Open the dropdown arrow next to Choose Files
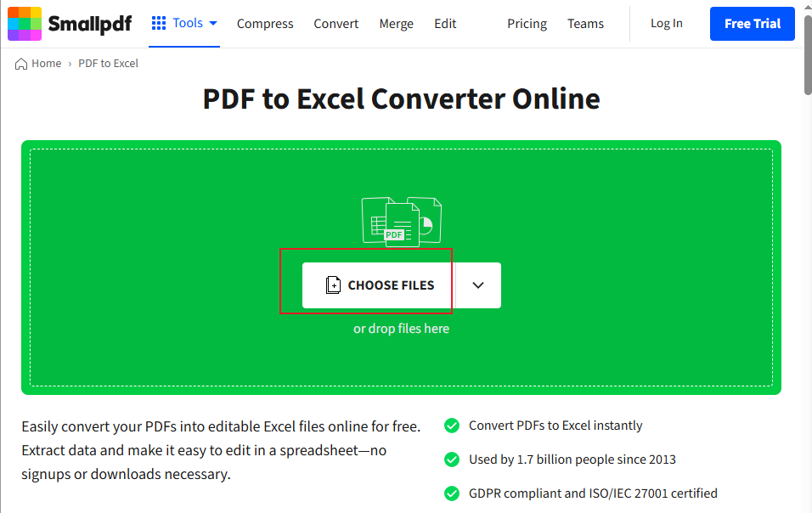 (477, 285)
